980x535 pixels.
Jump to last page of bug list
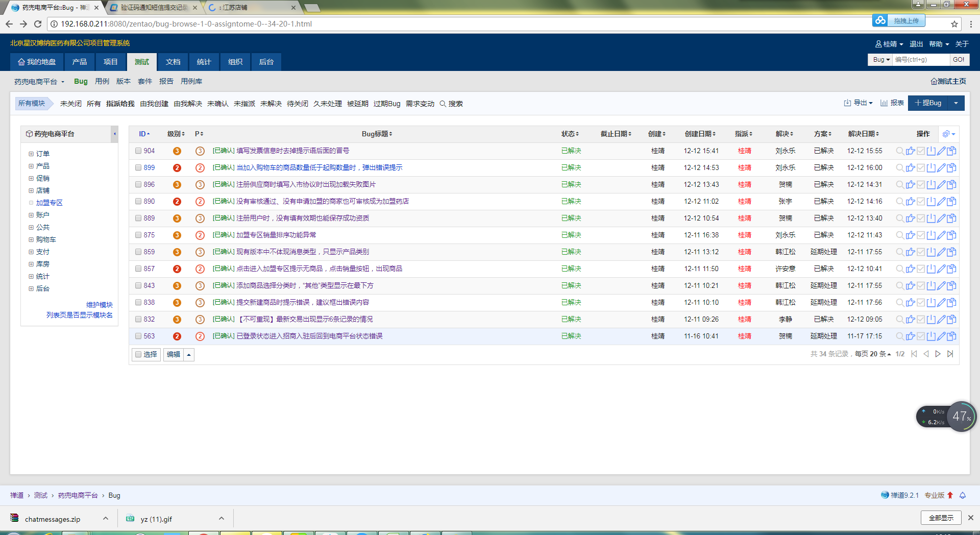coord(950,354)
